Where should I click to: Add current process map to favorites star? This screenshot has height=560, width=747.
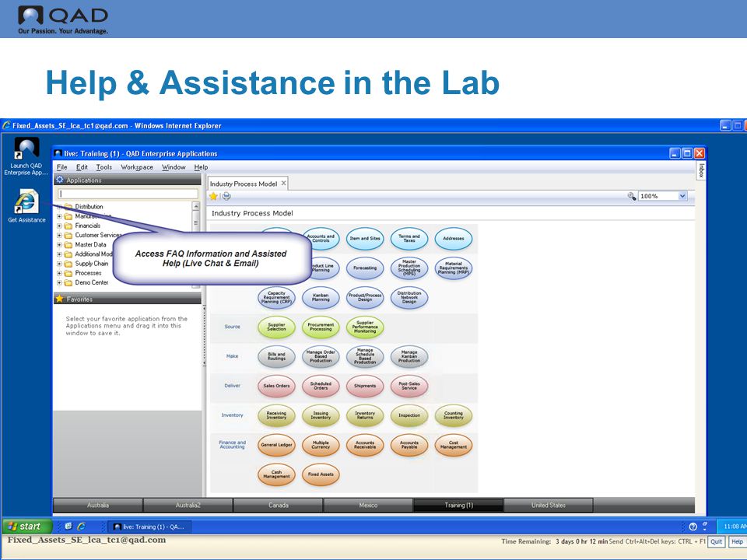click(213, 196)
